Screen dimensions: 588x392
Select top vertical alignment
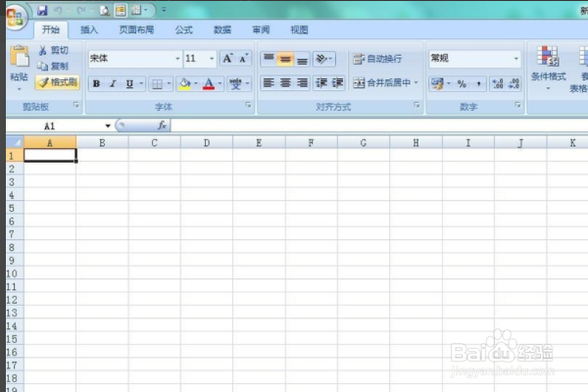(x=269, y=59)
